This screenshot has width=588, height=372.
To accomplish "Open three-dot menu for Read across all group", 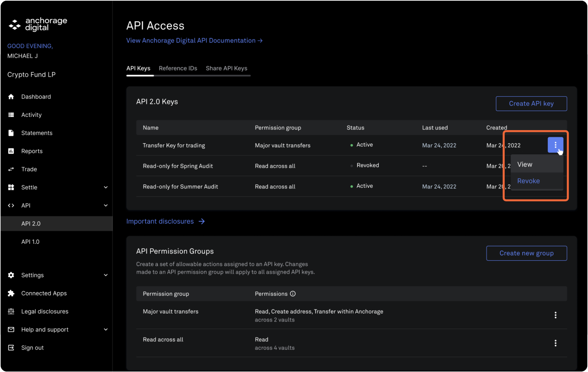I will [x=556, y=343].
